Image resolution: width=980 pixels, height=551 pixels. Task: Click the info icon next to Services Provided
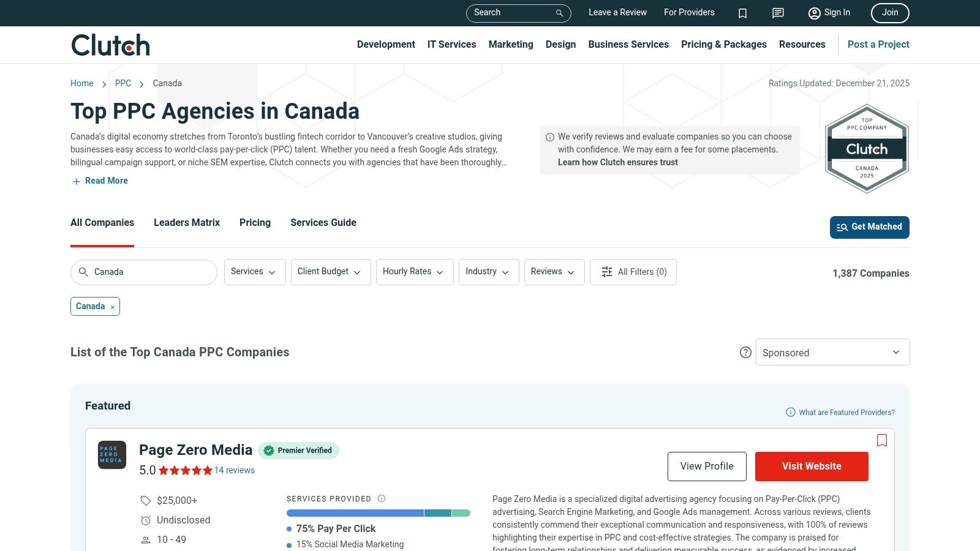(x=382, y=498)
